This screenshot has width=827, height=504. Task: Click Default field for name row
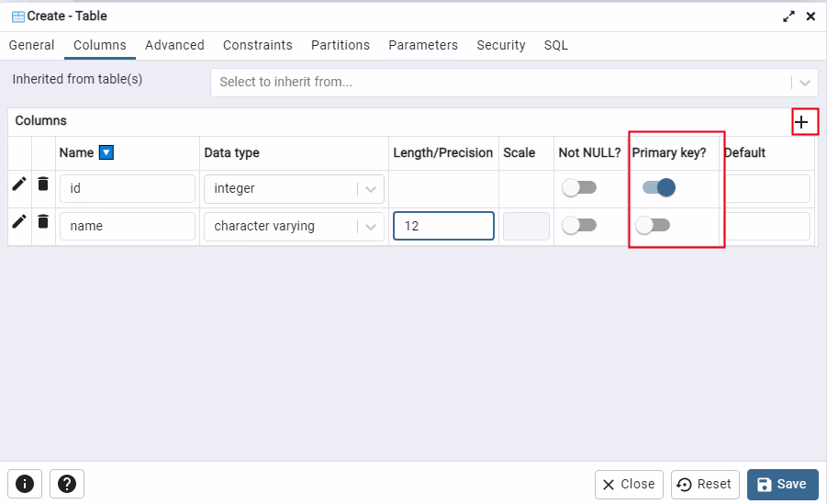click(x=767, y=226)
